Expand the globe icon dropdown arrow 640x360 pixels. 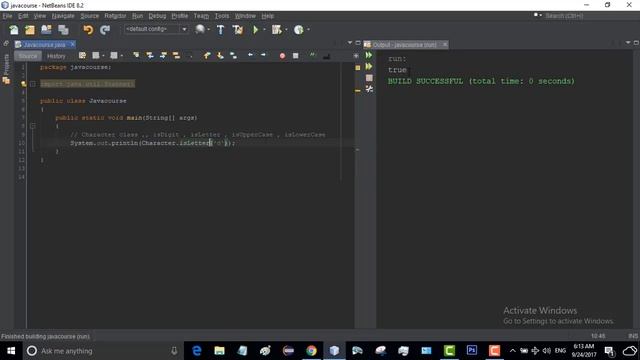(209, 30)
